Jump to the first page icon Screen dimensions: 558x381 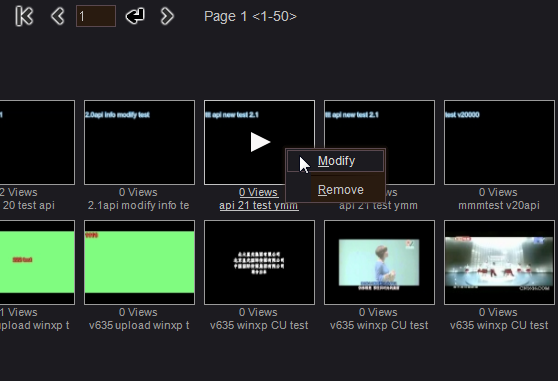pyautogui.click(x=24, y=16)
